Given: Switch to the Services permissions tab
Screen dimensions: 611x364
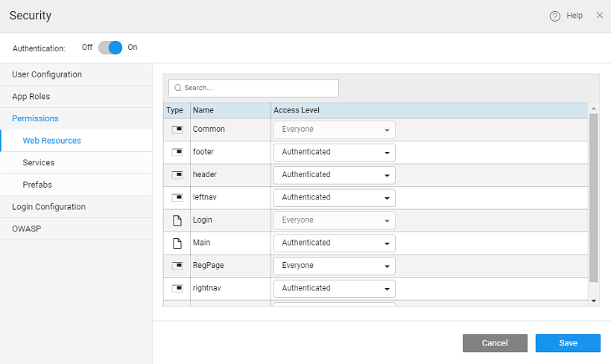Looking at the screenshot, I should [x=39, y=162].
